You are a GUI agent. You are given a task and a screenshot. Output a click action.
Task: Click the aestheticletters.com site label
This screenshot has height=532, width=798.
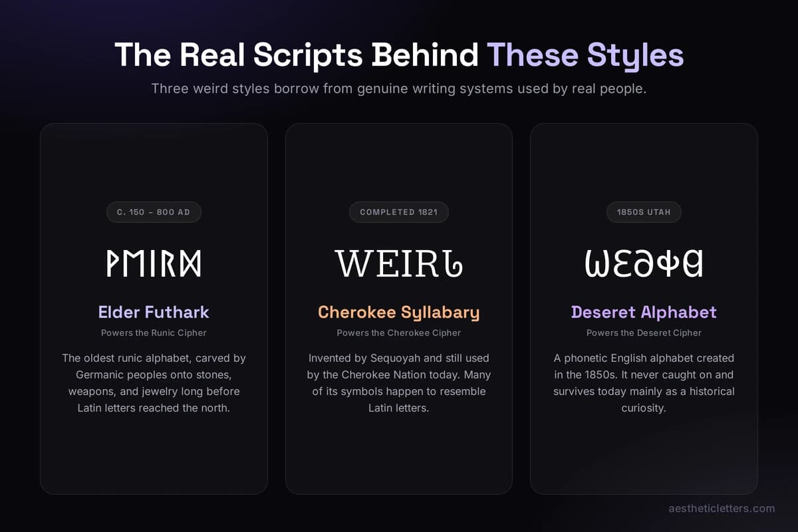click(x=722, y=508)
